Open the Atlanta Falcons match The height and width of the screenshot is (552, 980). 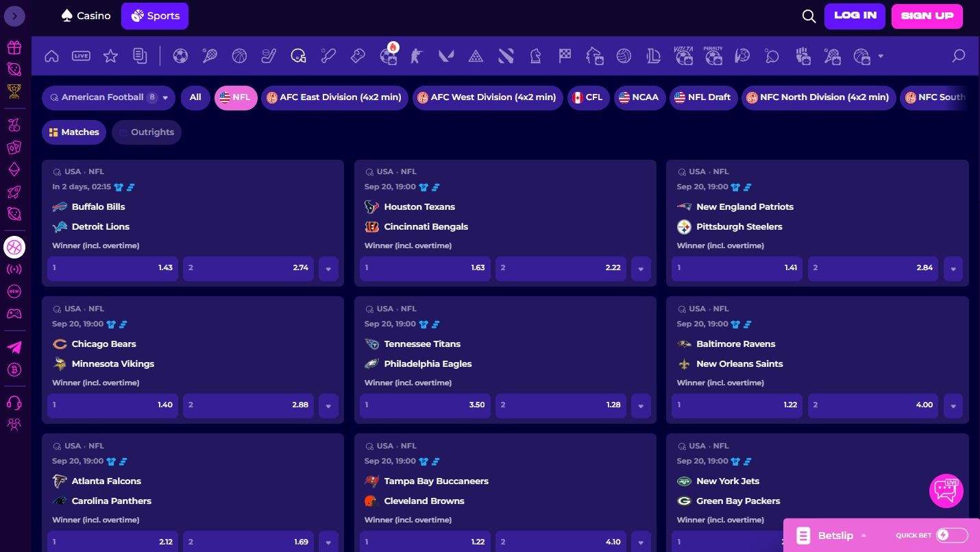pos(106,481)
